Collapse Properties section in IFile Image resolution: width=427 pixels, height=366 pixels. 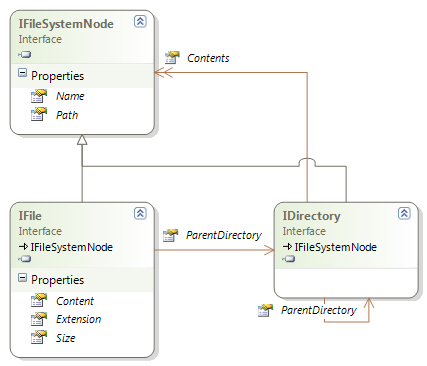pos(22,277)
